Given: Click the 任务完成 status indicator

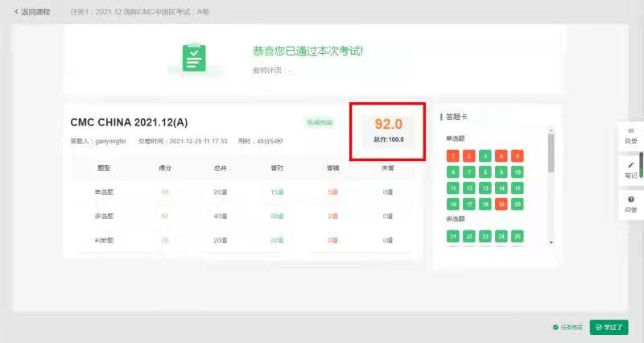Looking at the screenshot, I should 568,328.
